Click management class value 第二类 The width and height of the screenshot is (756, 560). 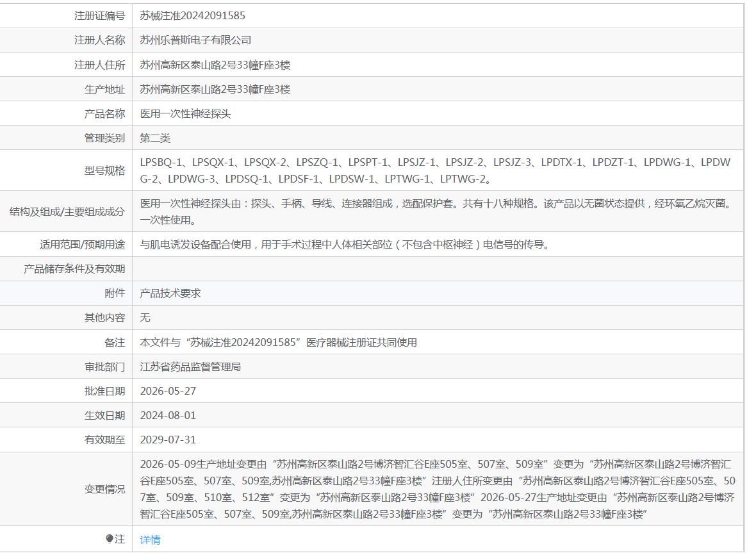click(155, 138)
